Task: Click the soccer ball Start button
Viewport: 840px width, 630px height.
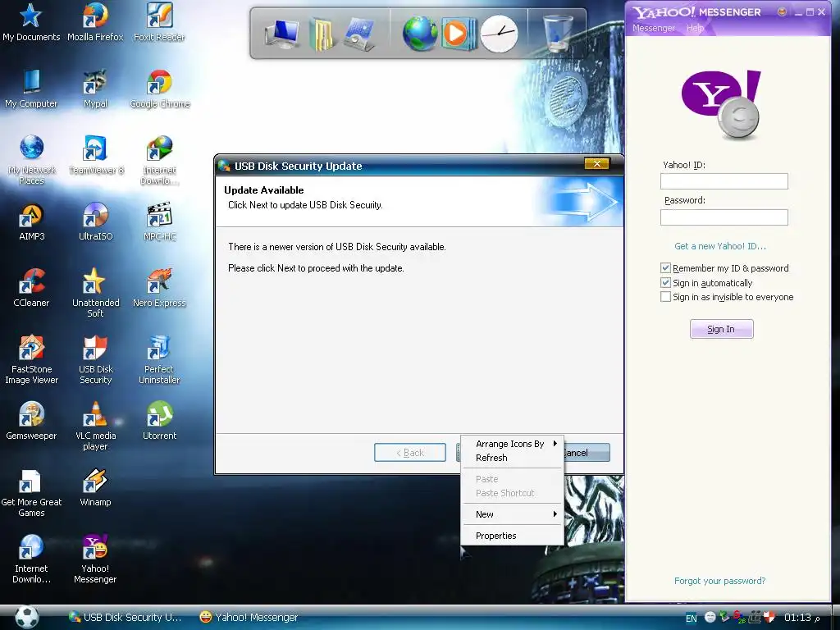Action: (27, 617)
